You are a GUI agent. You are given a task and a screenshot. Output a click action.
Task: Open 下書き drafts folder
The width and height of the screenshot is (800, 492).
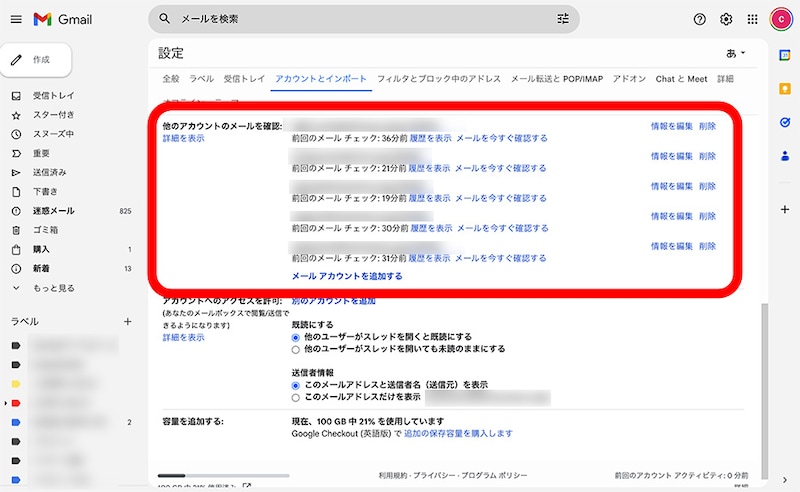coord(45,191)
